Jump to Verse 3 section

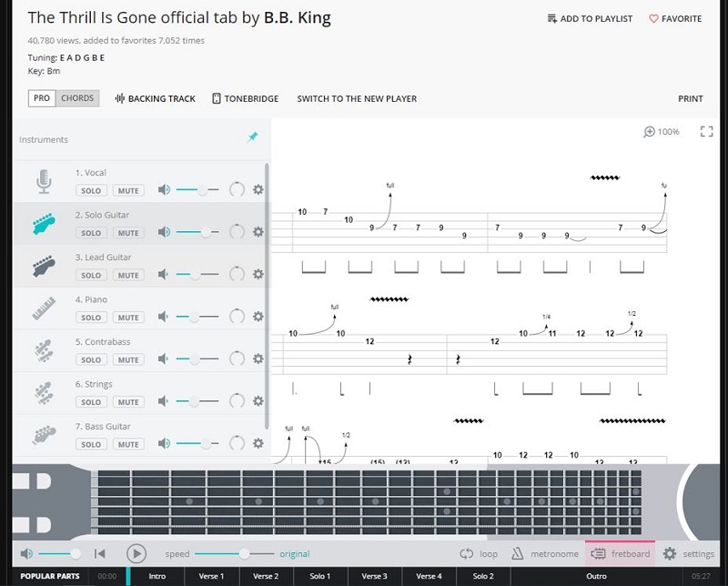pyautogui.click(x=374, y=576)
